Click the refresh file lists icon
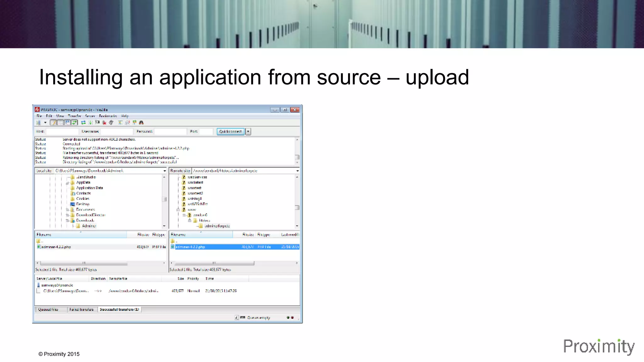 tap(83, 123)
